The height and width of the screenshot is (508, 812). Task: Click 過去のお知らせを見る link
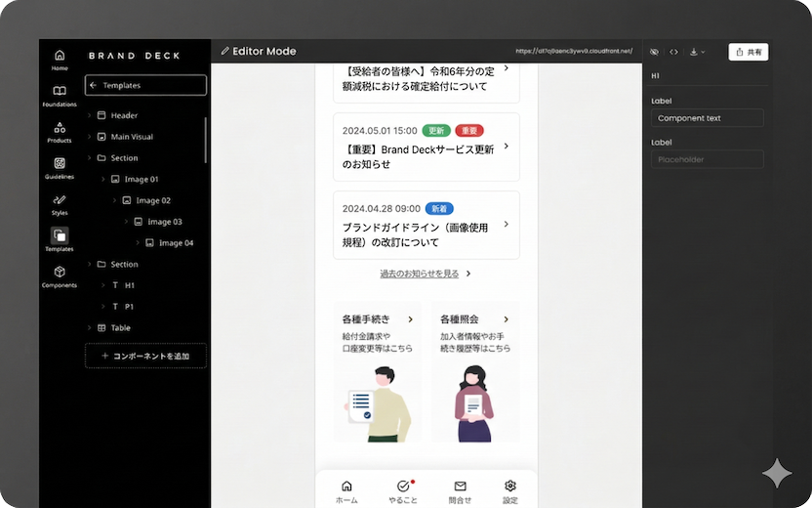point(420,274)
